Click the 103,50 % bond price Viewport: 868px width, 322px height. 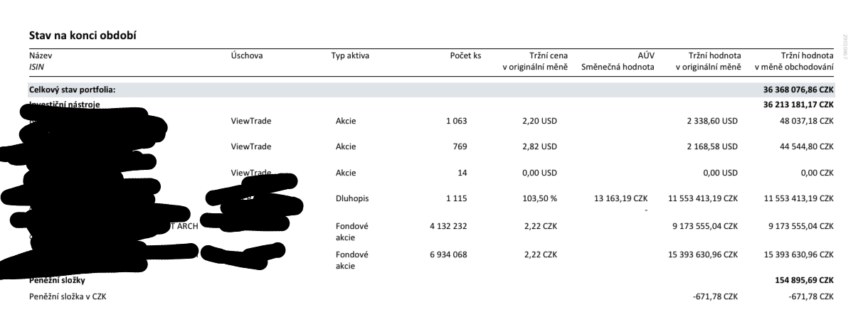[541, 198]
